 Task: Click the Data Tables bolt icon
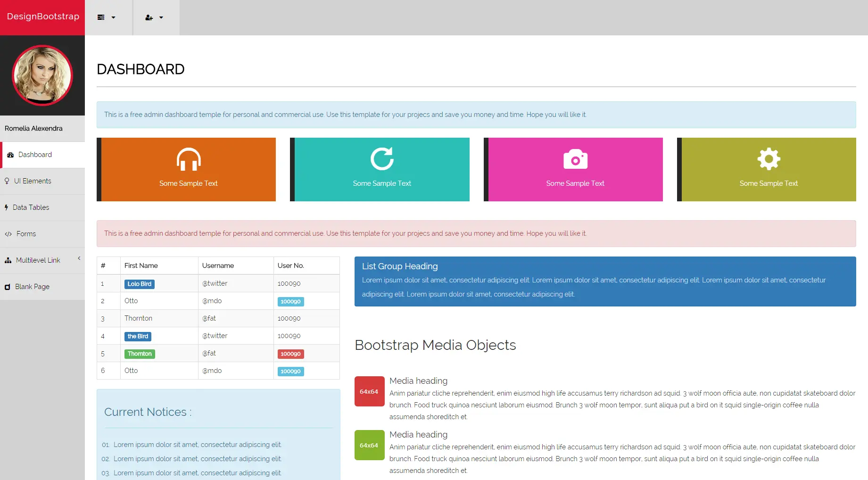(x=7, y=207)
